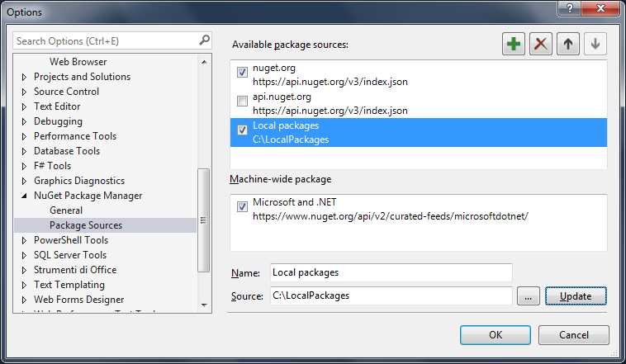Remove selected package source with red X

coord(541,44)
